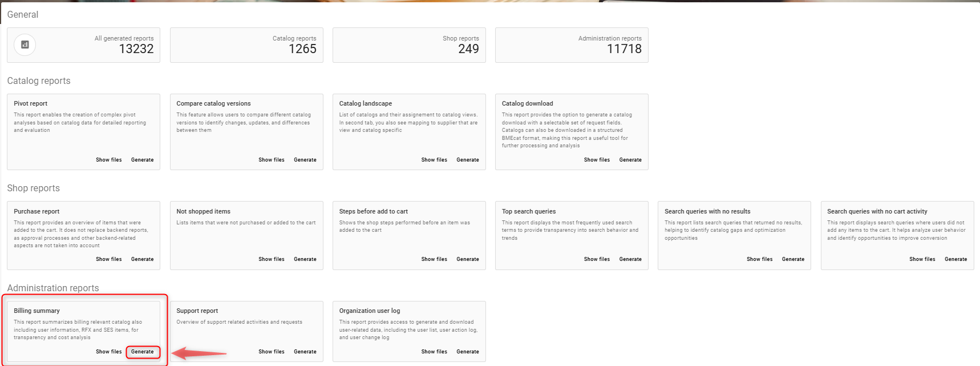Screen dimensions: 980x366
Task: Generate the Not shopped items report
Action: (305, 259)
